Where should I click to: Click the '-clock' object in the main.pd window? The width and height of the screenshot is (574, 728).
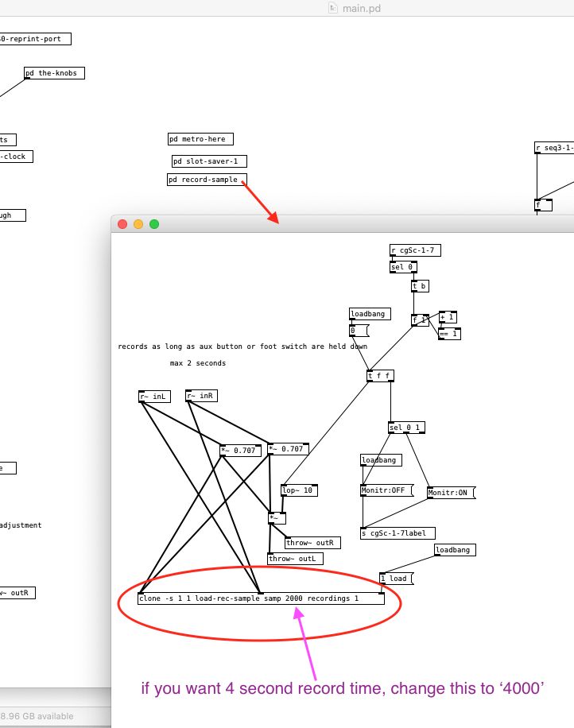(16, 157)
